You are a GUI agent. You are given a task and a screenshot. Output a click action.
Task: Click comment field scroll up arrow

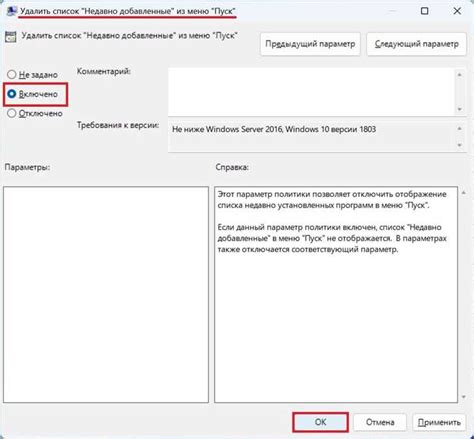coord(460,75)
